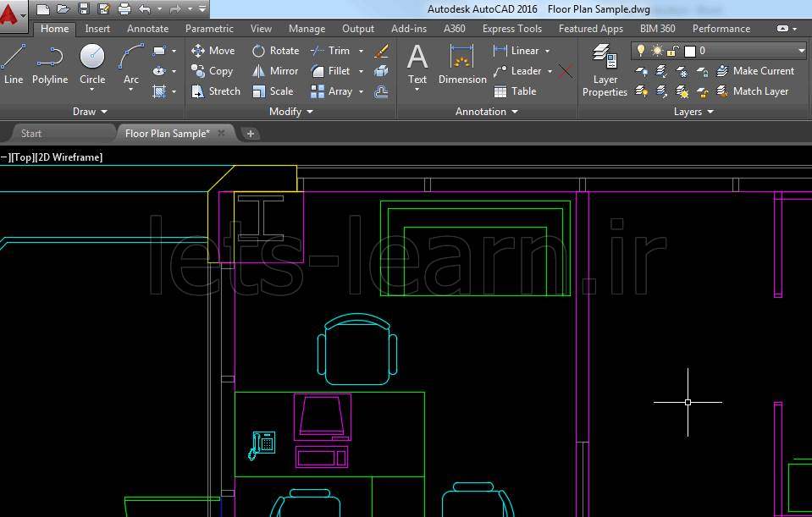Image resolution: width=812 pixels, height=517 pixels.
Task: Select the Line drawing tool
Action: click(x=13, y=64)
